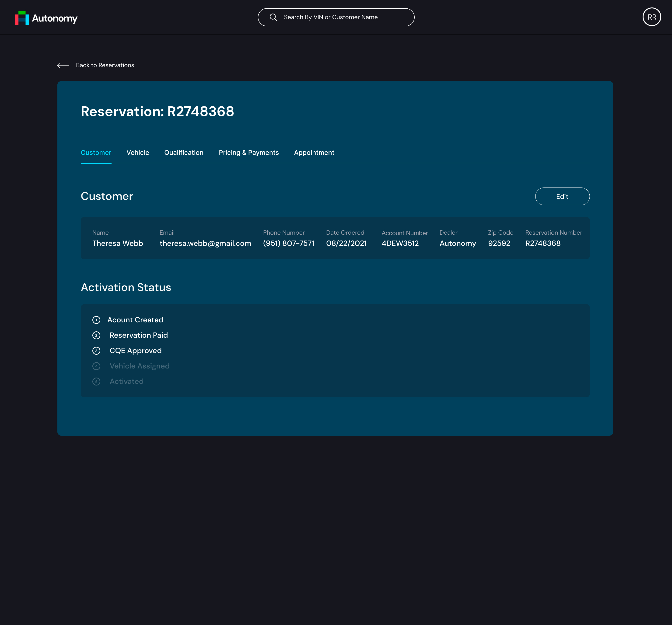Click the Autonomy logo icon
The height and width of the screenshot is (625, 672).
(22, 18)
